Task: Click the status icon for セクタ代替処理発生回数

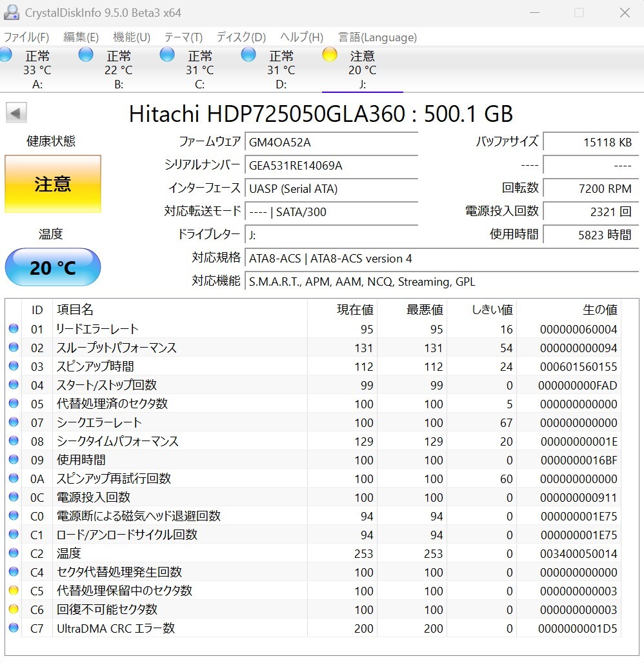Action: tap(14, 571)
